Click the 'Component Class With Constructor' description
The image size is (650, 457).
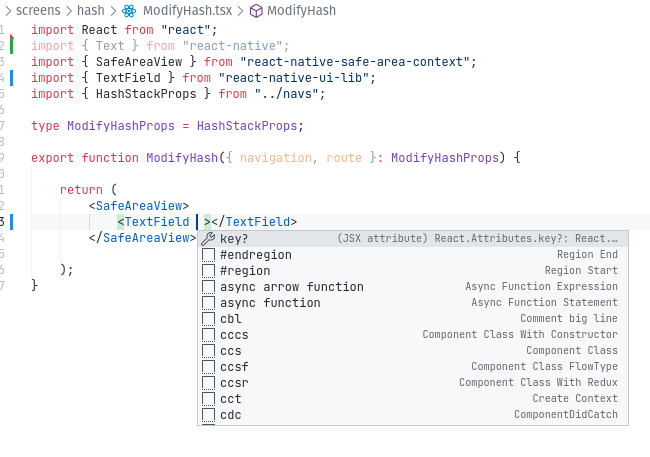coord(520,334)
